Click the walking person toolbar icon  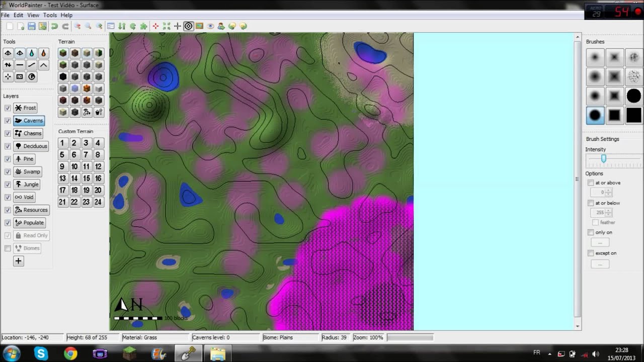[221, 26]
